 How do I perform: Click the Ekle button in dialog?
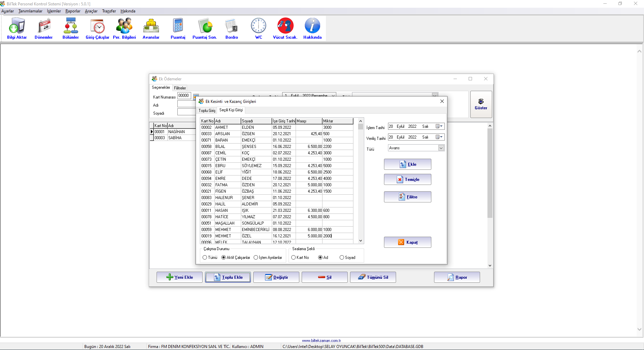(407, 164)
